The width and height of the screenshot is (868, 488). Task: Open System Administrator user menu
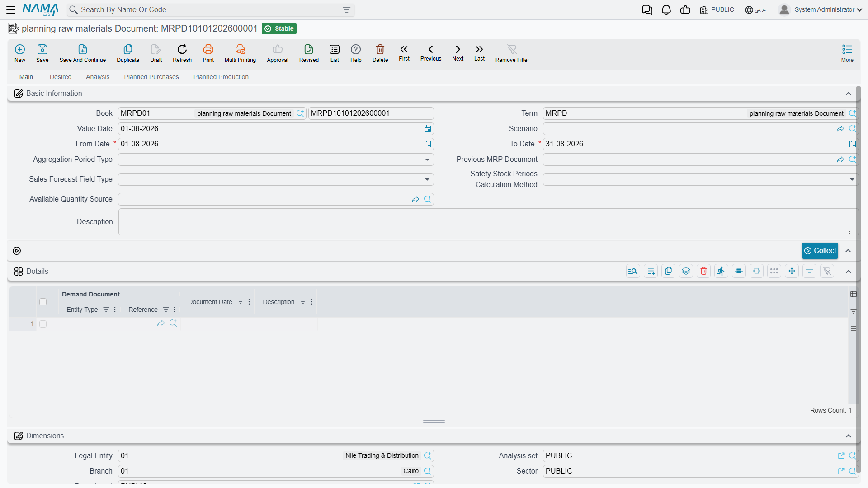coord(821,9)
